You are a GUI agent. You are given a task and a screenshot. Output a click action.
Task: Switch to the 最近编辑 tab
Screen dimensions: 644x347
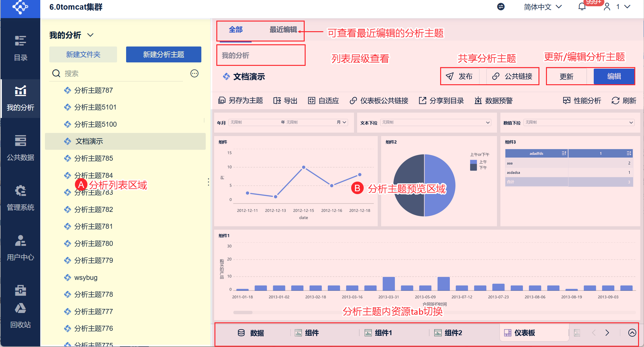(x=283, y=30)
